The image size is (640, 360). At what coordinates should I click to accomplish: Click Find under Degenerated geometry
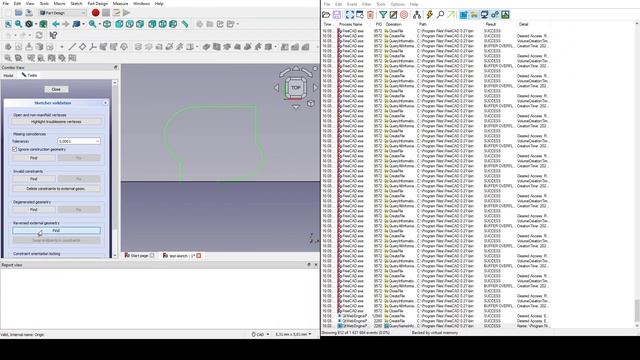point(34,209)
